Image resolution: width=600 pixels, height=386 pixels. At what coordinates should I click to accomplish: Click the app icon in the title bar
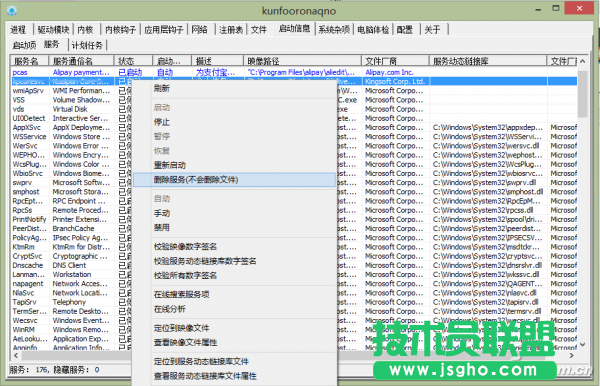click(x=11, y=10)
